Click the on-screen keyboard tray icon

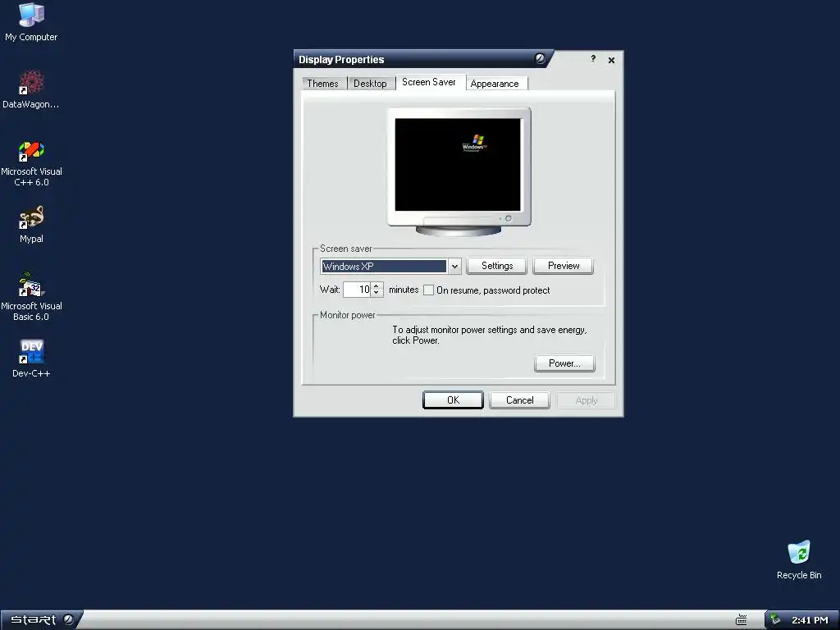(x=741, y=620)
